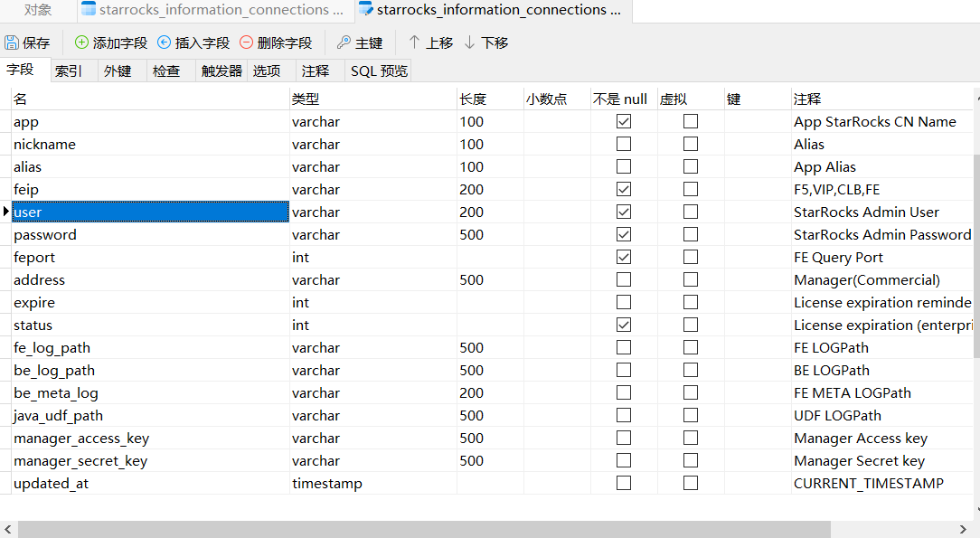Open the Triggers (触发器) tab
Screen dimensions: 980x538
221,71
